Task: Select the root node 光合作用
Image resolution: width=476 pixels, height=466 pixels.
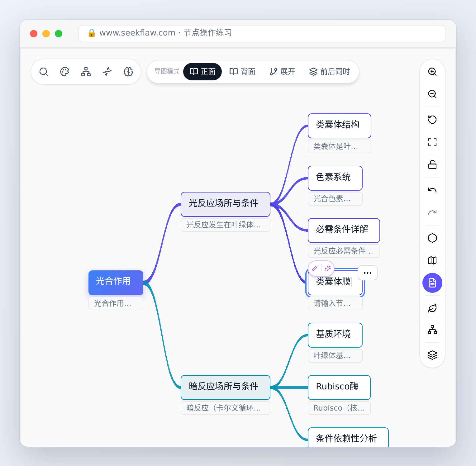Action: 116,283
